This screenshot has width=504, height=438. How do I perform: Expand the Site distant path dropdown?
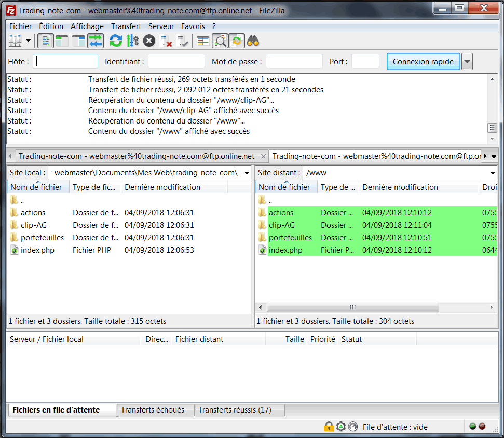(493, 173)
